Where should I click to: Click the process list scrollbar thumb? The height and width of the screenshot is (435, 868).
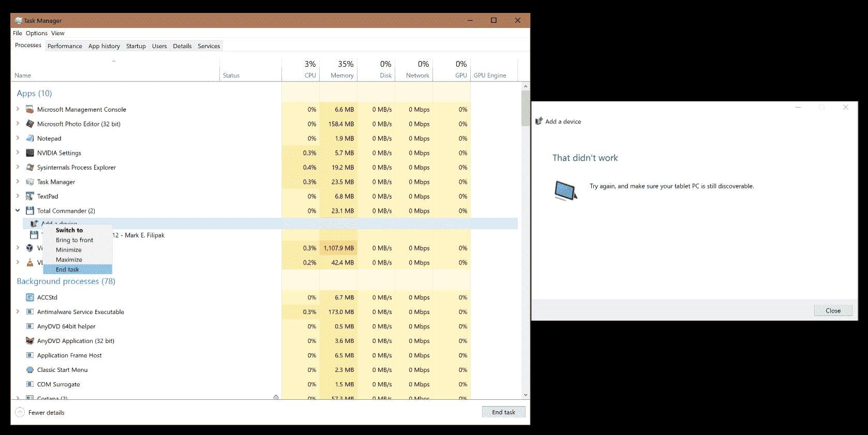click(x=526, y=108)
